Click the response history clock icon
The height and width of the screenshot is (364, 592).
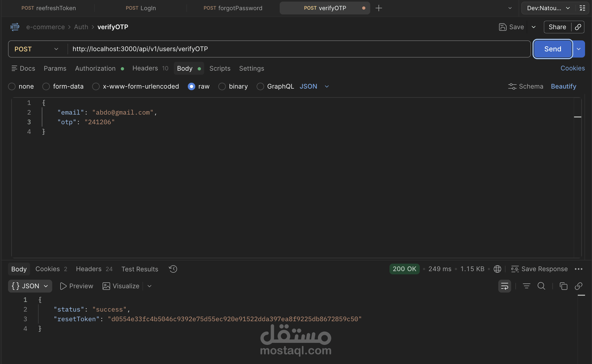click(173, 269)
